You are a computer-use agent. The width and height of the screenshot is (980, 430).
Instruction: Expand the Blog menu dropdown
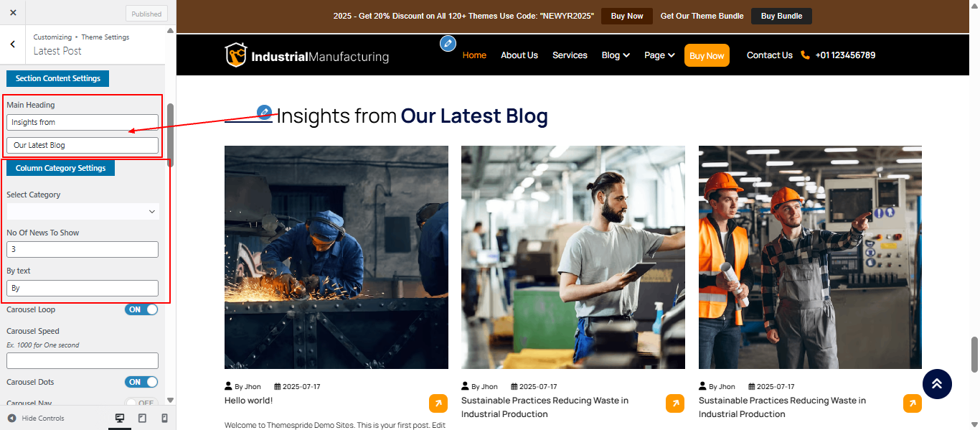point(616,55)
